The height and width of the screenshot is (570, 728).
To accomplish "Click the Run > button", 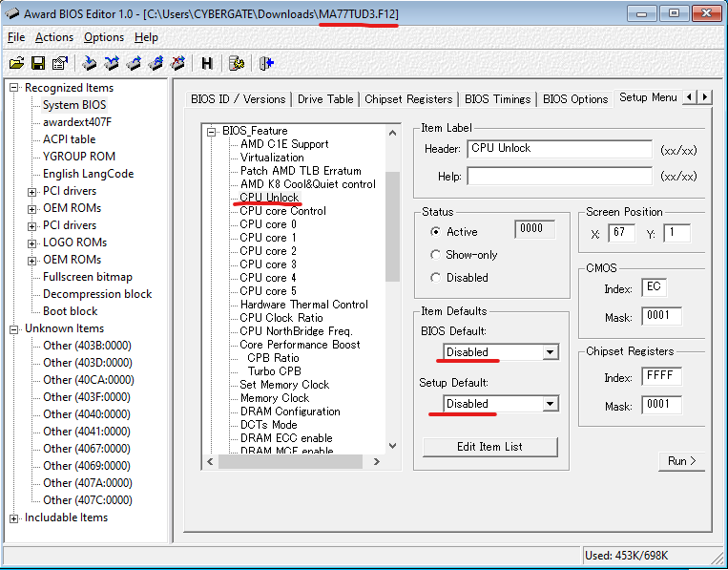I will tap(681, 461).
